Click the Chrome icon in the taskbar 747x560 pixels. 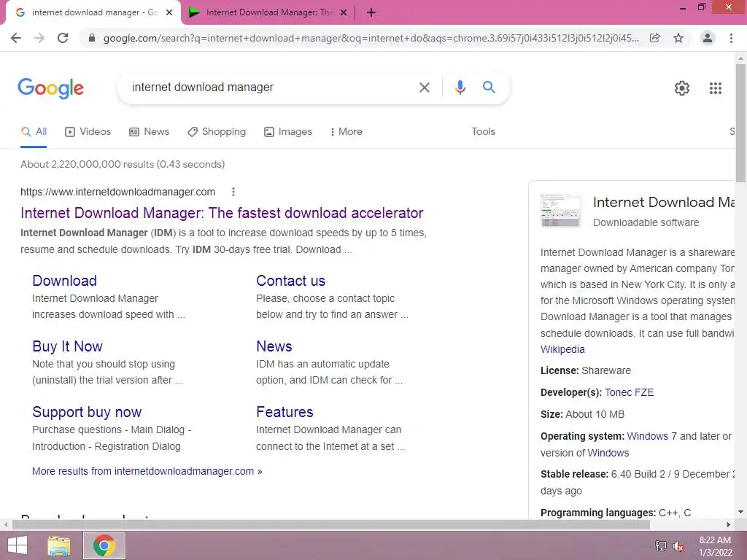[104, 545]
